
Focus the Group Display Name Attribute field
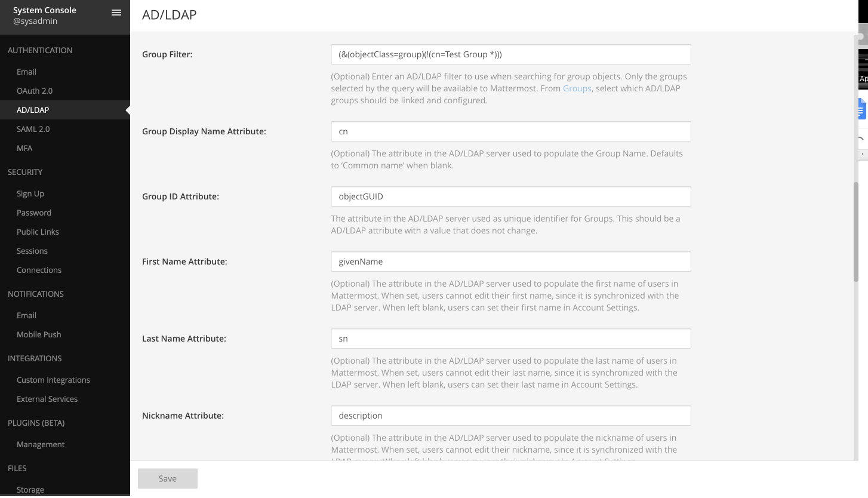pos(510,131)
